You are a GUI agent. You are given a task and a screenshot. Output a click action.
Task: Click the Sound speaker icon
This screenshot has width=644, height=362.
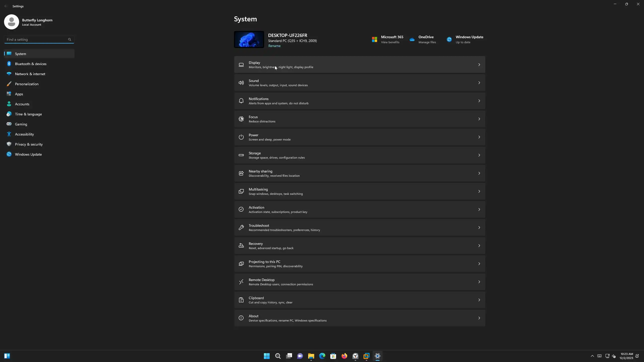click(x=241, y=83)
